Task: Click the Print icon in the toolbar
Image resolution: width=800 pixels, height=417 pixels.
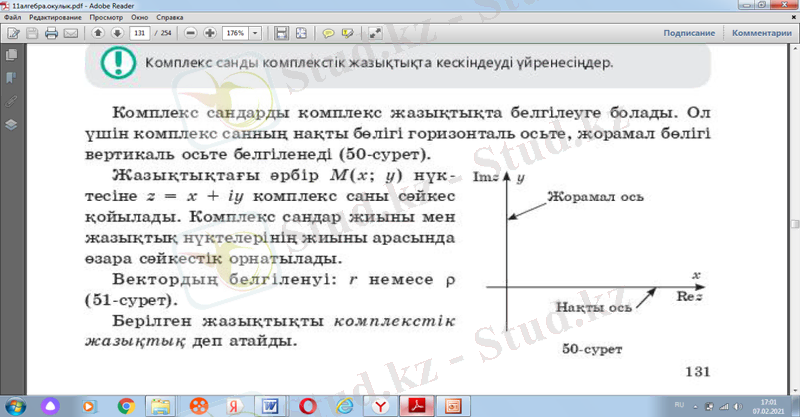Action: (x=51, y=33)
